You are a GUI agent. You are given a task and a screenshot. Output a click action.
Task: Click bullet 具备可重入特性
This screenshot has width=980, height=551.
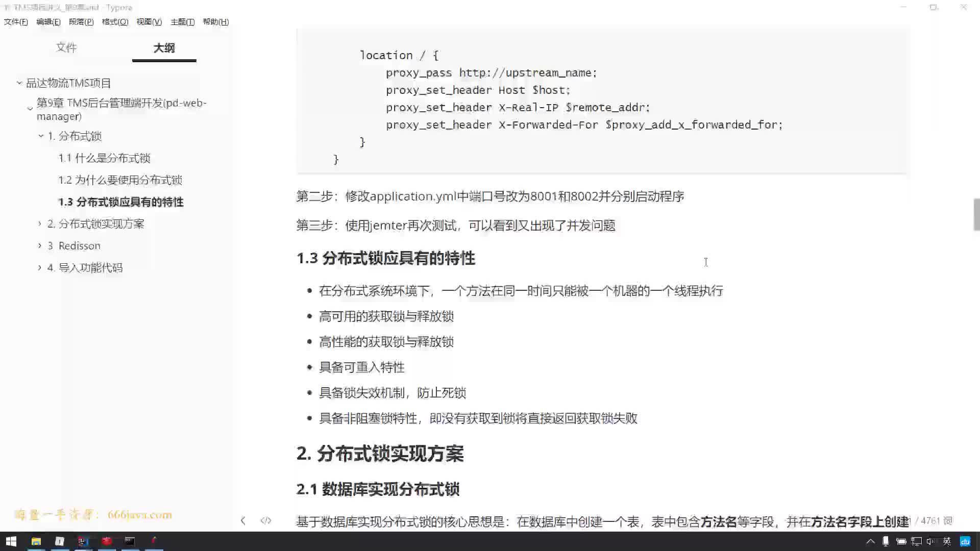click(x=361, y=367)
